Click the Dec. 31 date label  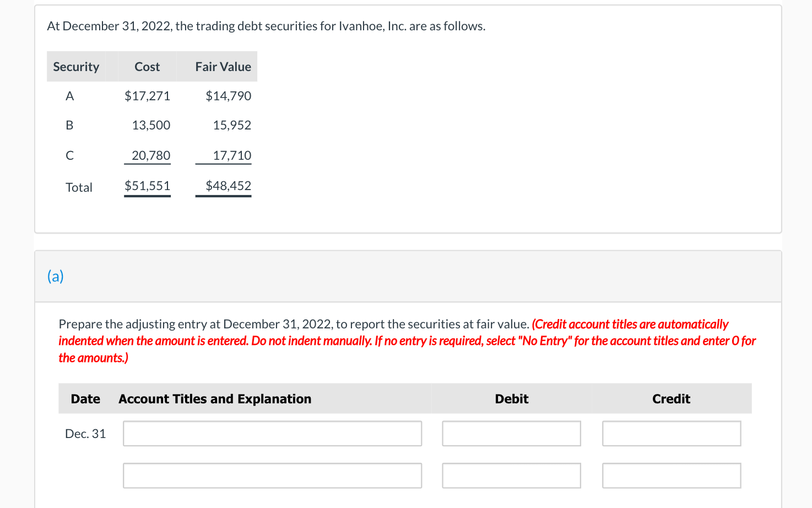coord(85,434)
